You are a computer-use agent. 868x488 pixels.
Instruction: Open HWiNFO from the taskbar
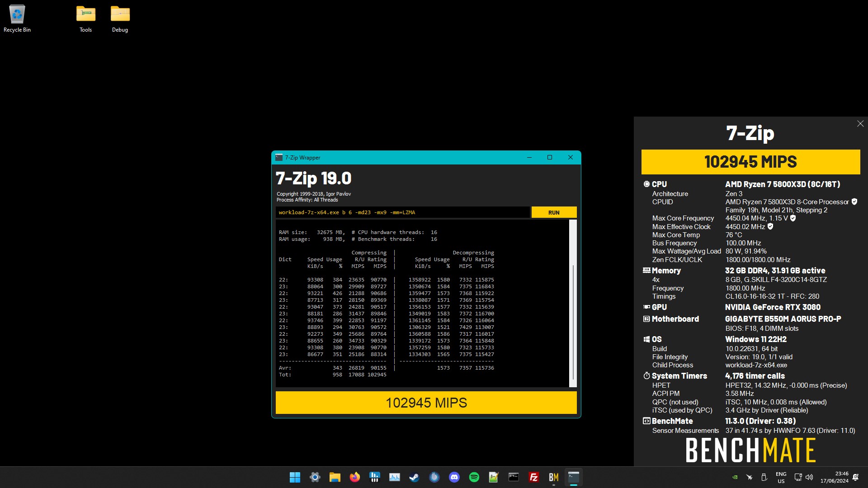pos(374,477)
